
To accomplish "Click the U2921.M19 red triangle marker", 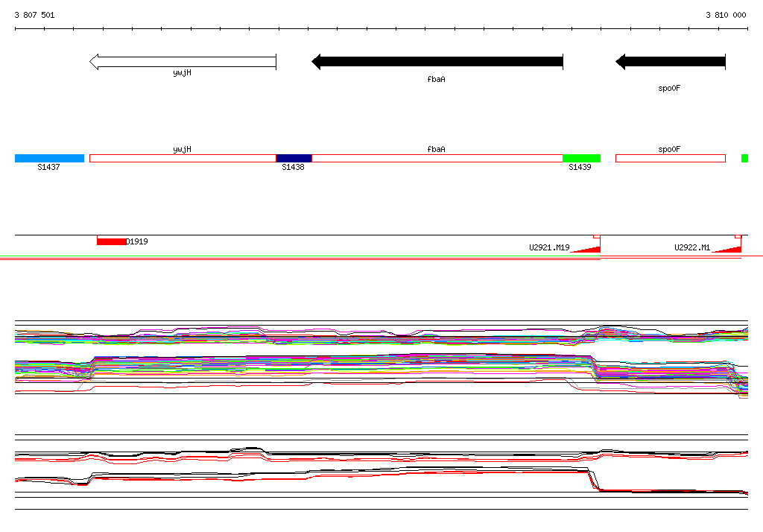I will pos(586,249).
